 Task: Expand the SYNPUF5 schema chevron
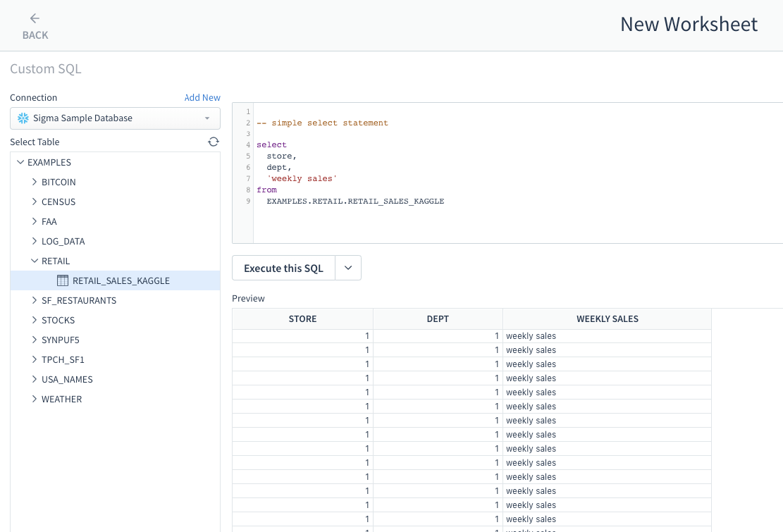point(34,340)
